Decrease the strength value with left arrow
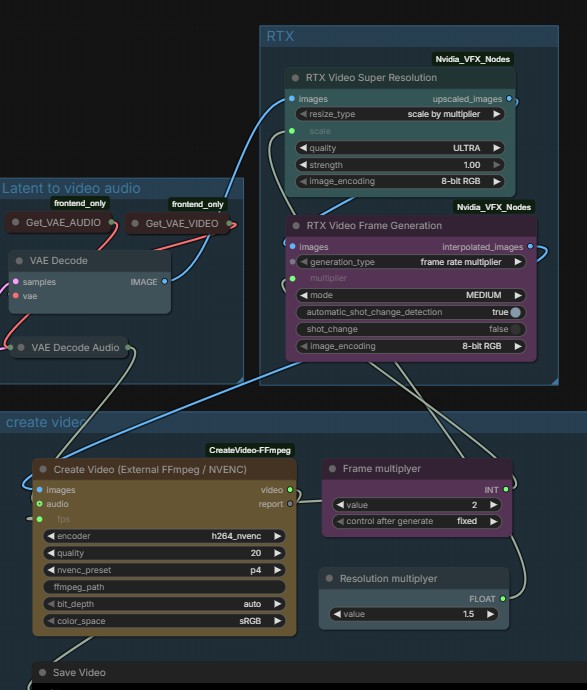This screenshot has width=587, height=690. (303, 165)
